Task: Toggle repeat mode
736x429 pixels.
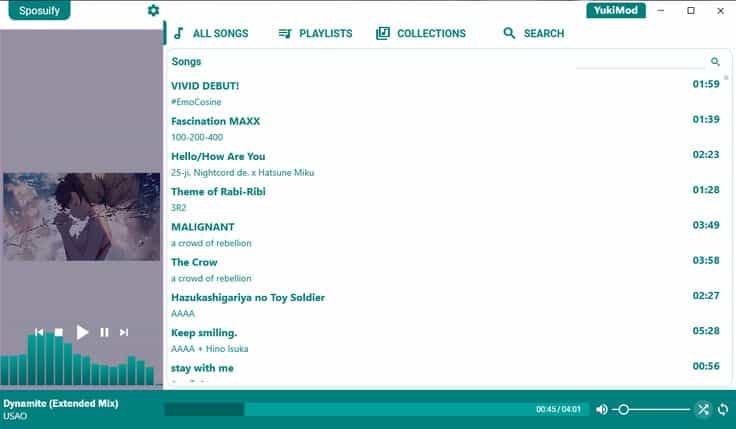Action: (723, 409)
